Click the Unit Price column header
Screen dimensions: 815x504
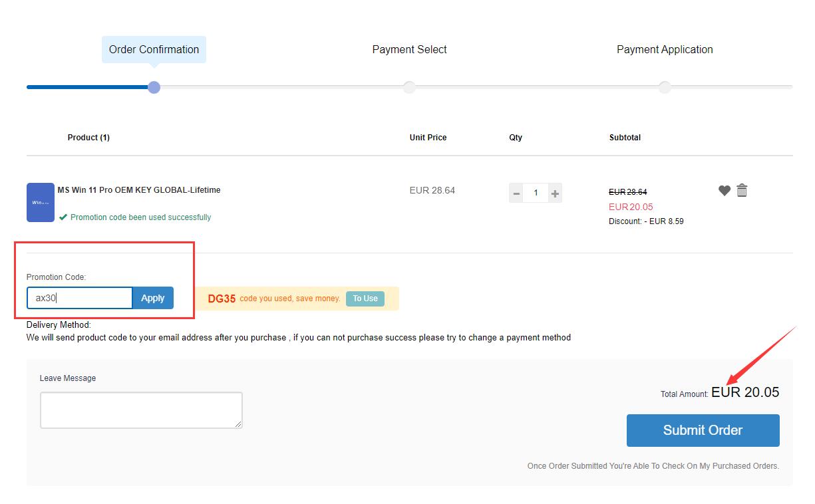428,138
